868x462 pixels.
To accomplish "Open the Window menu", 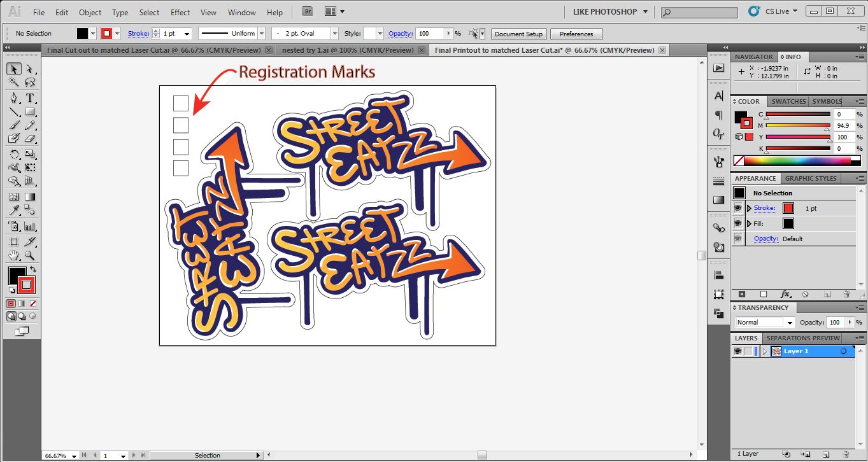I will (241, 12).
